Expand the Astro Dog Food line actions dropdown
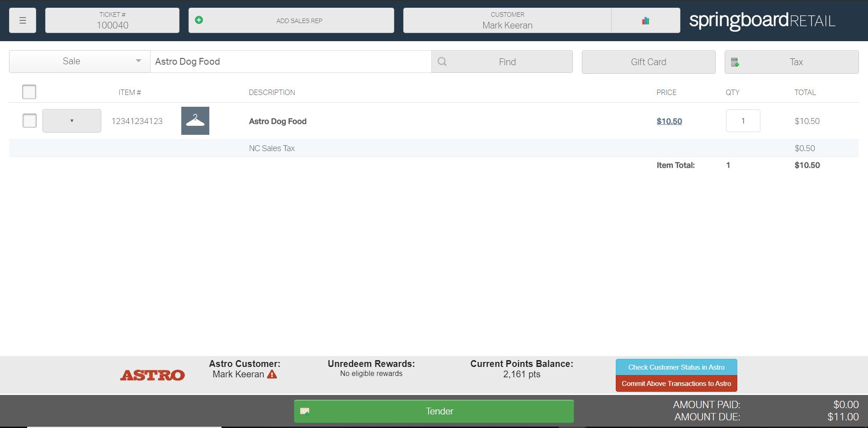Image resolution: width=868 pixels, height=428 pixels. click(72, 121)
